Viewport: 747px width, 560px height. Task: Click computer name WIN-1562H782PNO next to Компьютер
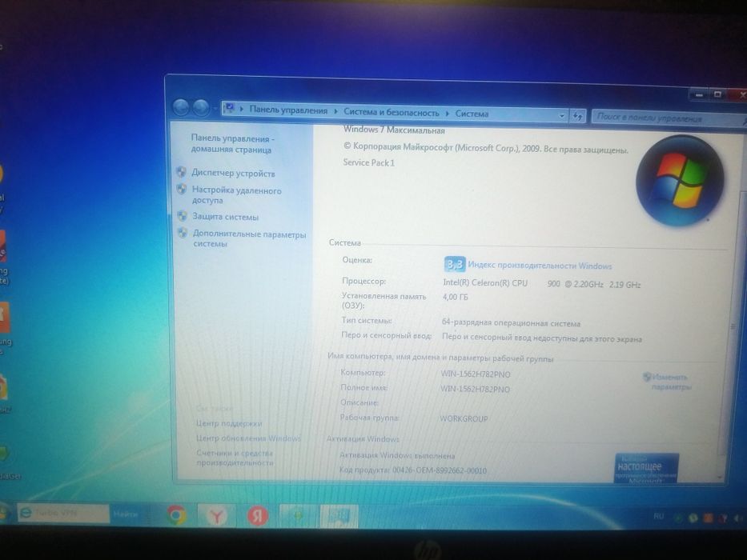coord(476,374)
